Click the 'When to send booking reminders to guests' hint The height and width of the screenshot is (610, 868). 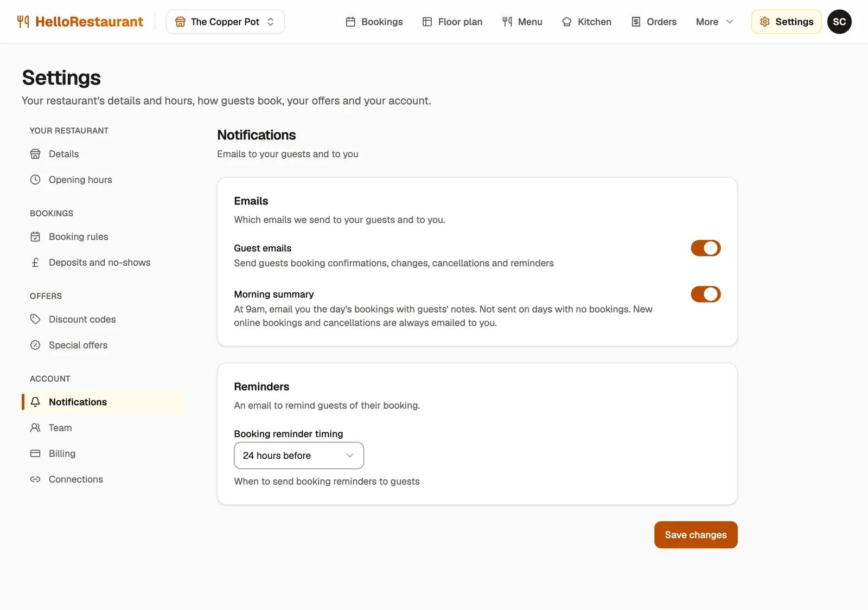327,481
